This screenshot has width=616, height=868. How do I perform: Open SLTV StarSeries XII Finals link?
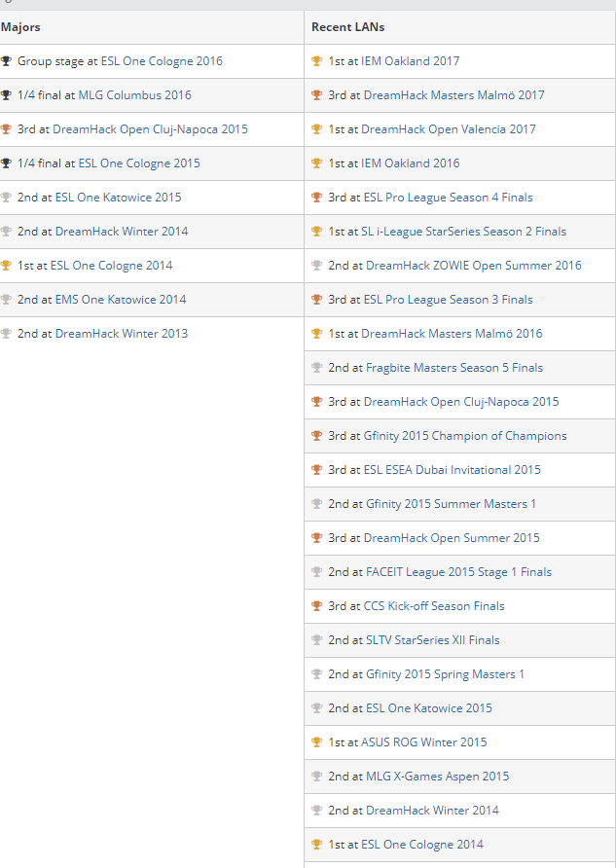click(x=433, y=640)
